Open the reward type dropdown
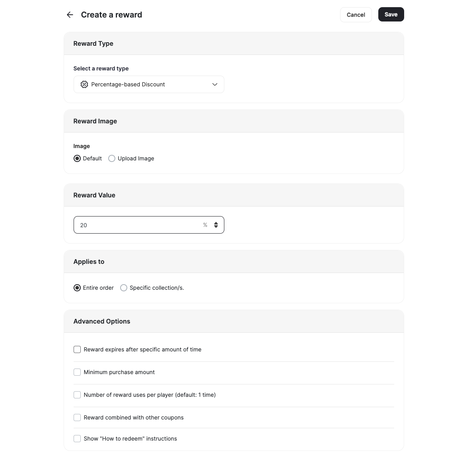The width and height of the screenshot is (467, 476). pyautogui.click(x=149, y=84)
